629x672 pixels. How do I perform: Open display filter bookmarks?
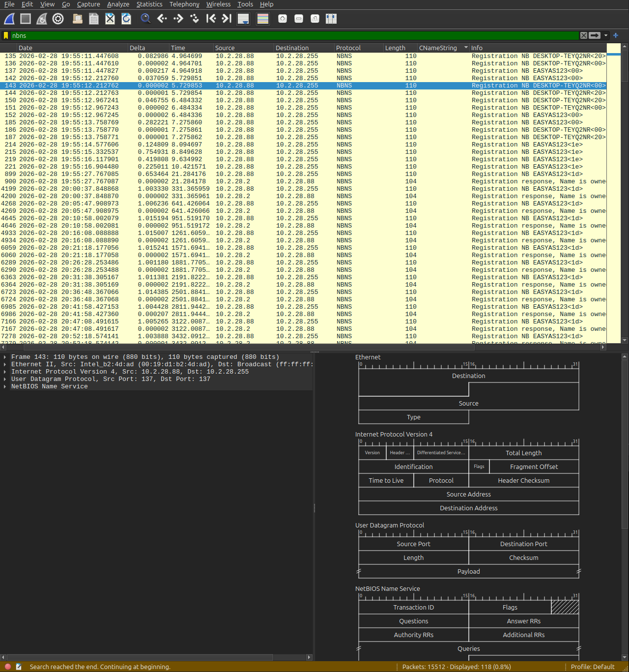pos(6,35)
